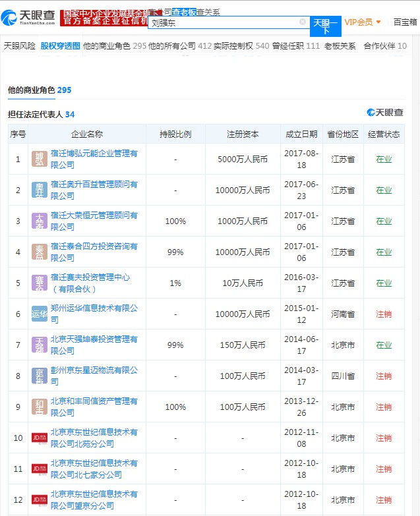The height and width of the screenshot is (516, 420).
Task: Click the 担任法定代表人 34 heading
Action: point(41,114)
